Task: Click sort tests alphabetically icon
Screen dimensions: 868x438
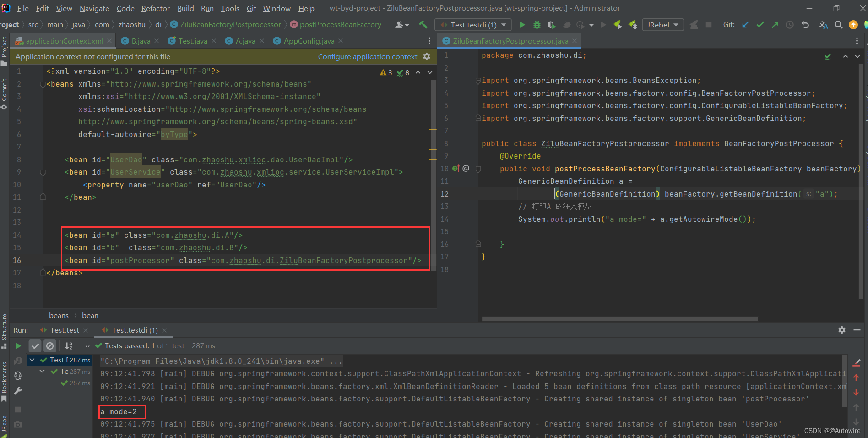Action: click(69, 346)
